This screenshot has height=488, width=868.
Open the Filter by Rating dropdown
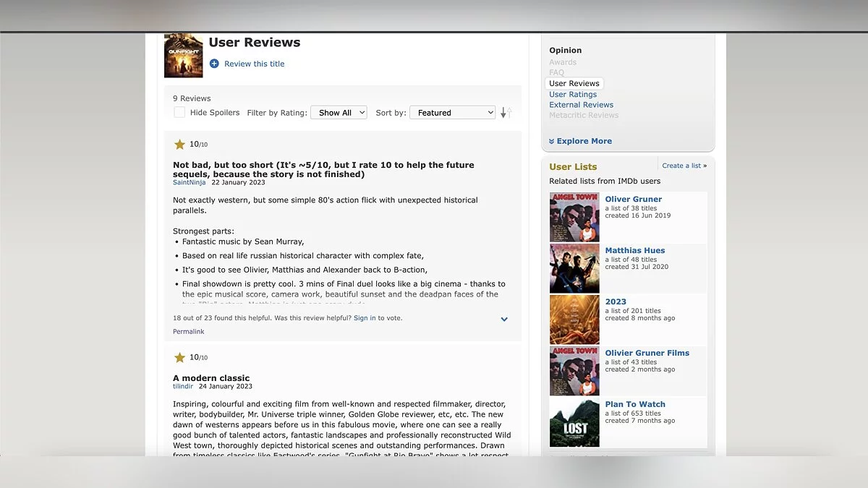point(339,113)
